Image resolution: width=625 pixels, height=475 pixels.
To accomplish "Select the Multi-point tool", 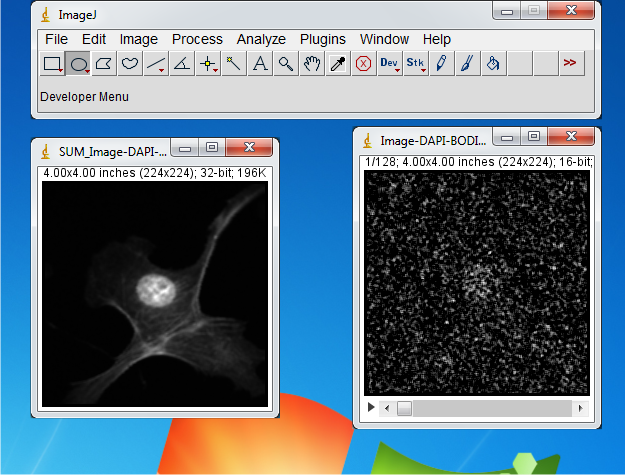I will 208,63.
